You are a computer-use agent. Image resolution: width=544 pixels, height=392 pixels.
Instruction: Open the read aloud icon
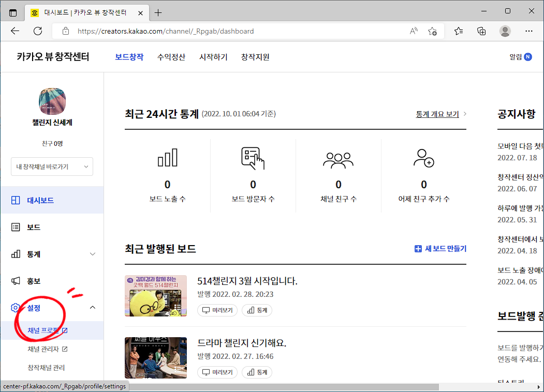click(x=414, y=31)
